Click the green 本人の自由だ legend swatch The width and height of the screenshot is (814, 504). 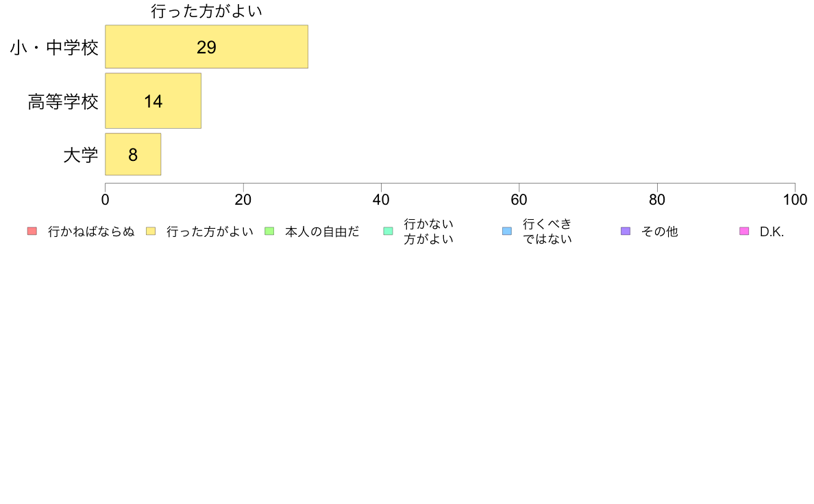pyautogui.click(x=269, y=231)
